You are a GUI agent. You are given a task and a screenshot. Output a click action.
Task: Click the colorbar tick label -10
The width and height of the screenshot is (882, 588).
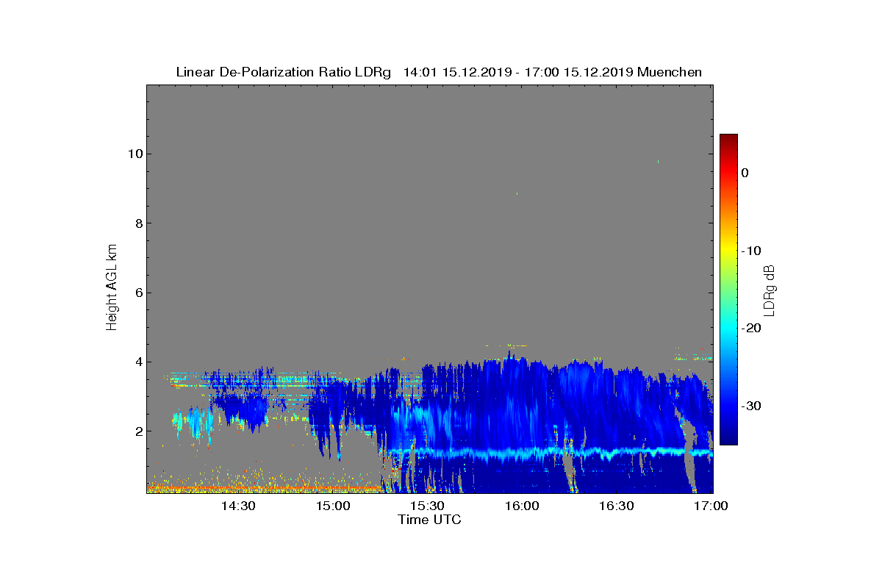(x=751, y=251)
